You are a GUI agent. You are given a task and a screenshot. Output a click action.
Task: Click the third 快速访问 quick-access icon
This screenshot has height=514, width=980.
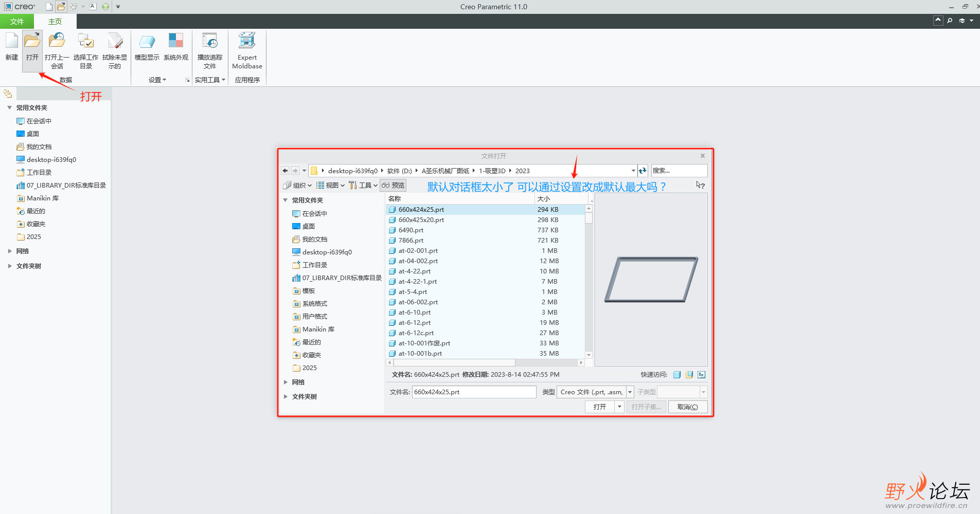click(702, 375)
